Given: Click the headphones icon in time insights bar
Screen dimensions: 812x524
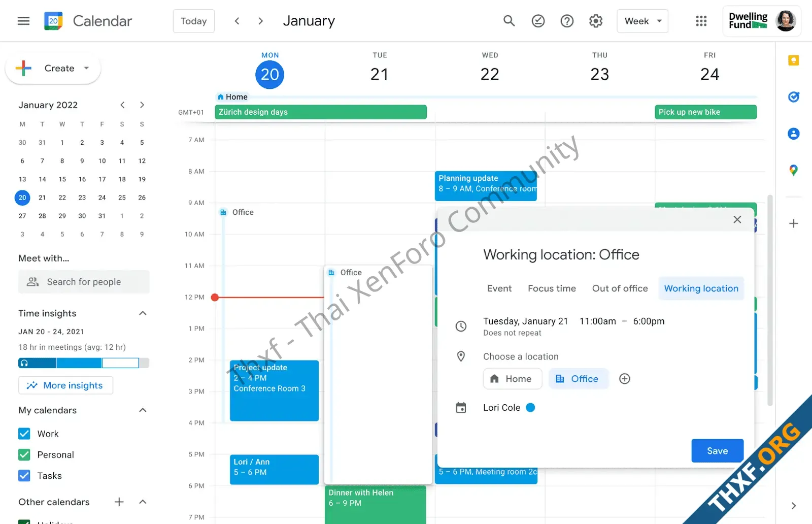Looking at the screenshot, I should pos(24,363).
